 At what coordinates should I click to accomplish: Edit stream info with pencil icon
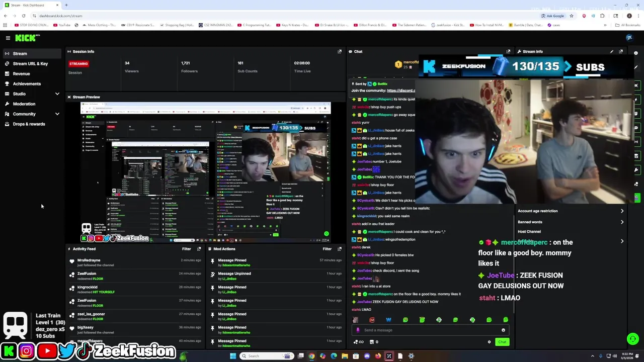click(x=612, y=51)
